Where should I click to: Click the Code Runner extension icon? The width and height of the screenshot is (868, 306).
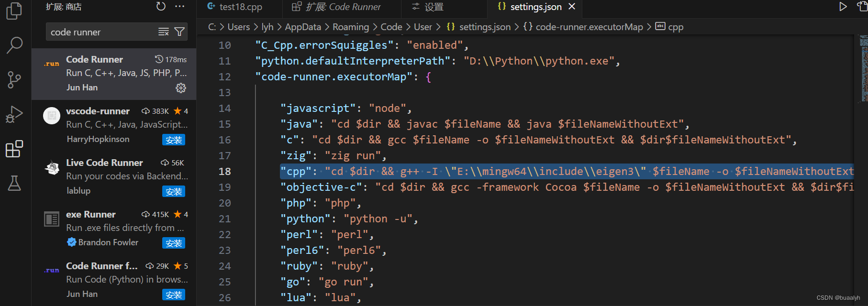click(52, 64)
